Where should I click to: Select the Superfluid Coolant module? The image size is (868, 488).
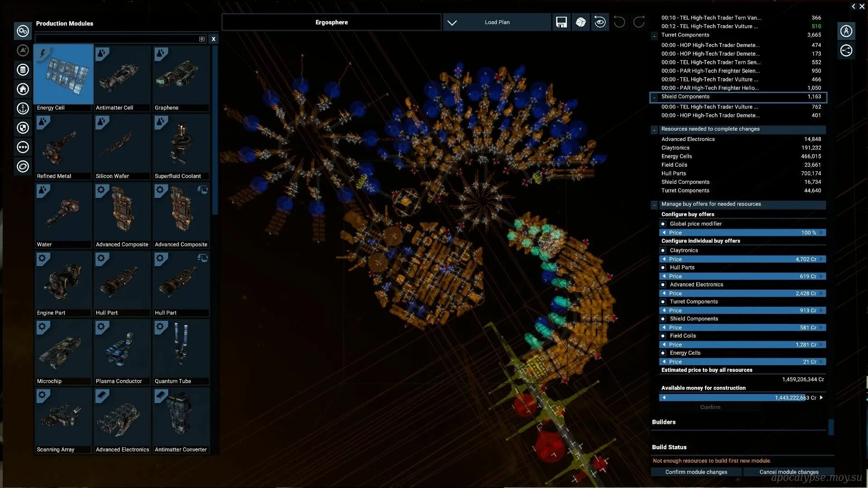(x=181, y=147)
